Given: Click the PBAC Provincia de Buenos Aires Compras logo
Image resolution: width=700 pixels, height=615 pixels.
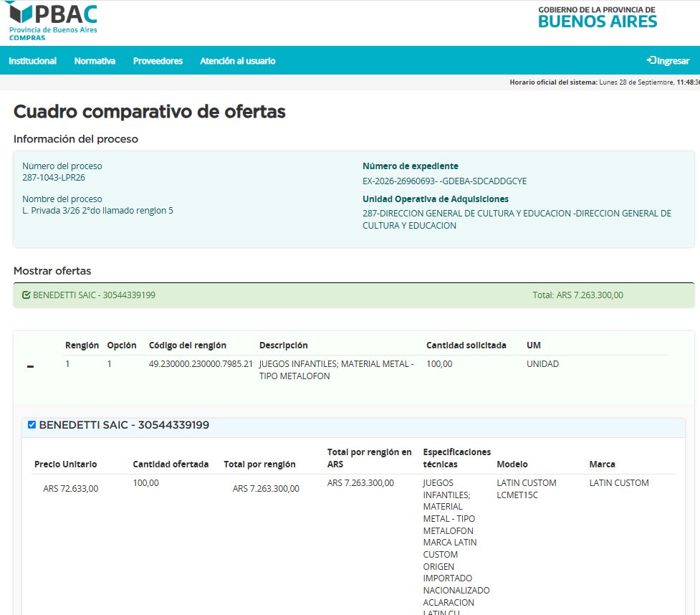Looking at the screenshot, I should 53,21.
